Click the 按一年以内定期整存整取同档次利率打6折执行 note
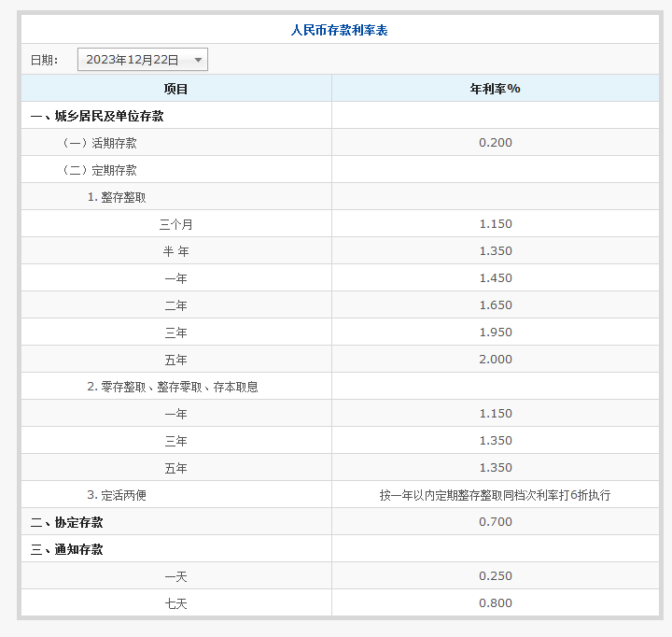Screen dimensions: 672x637 pos(495,495)
